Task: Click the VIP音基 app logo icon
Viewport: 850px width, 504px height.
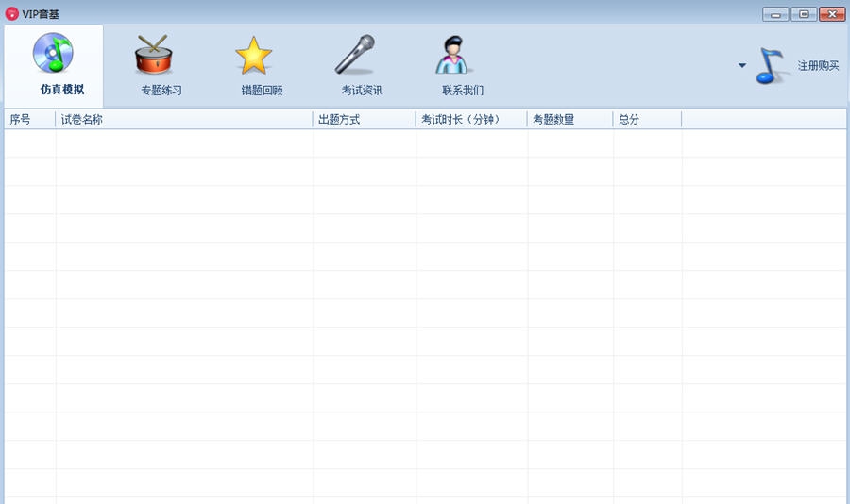Action: pyautogui.click(x=12, y=13)
